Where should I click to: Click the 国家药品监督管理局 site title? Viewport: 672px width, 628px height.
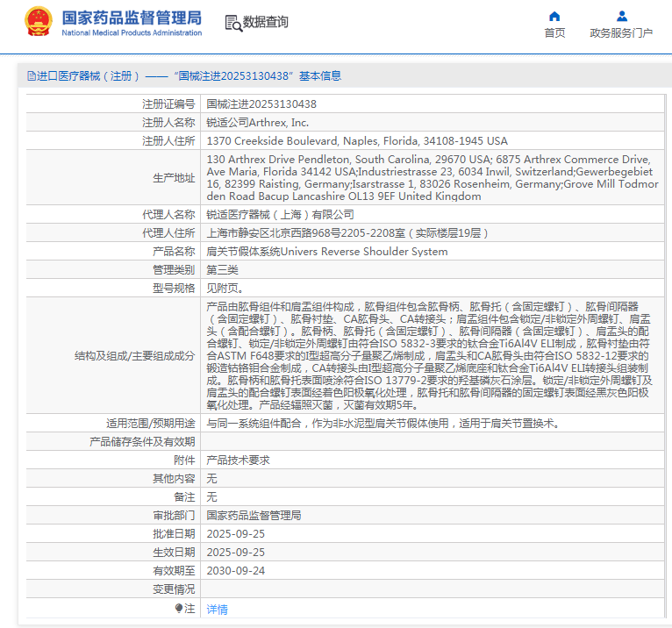click(x=132, y=17)
